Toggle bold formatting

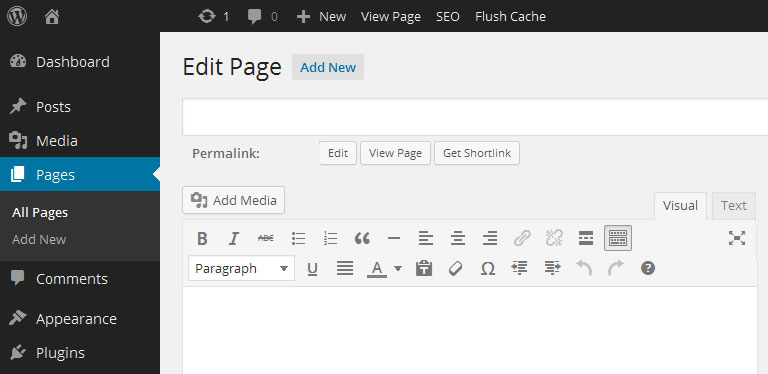point(202,238)
